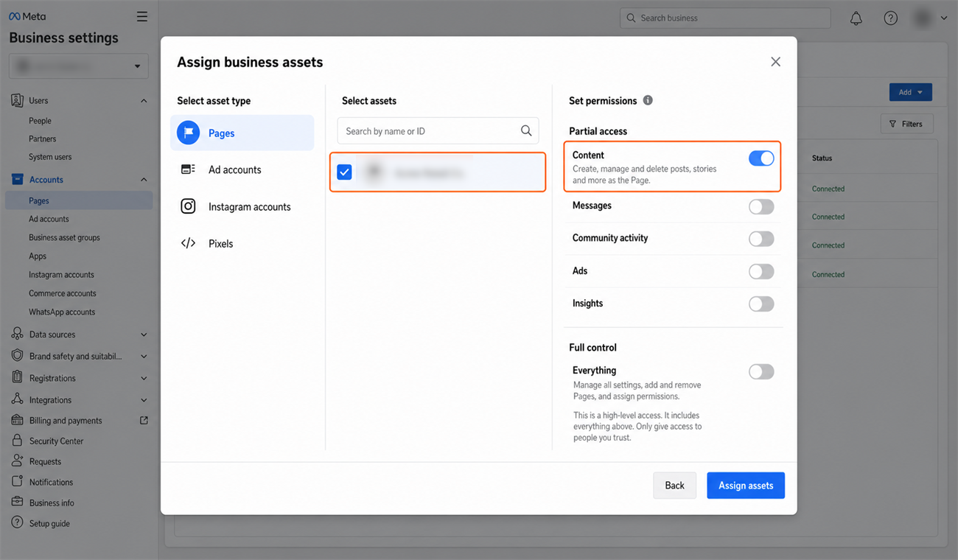Open the Add dropdown button
Image resolution: width=958 pixels, height=560 pixels.
click(x=911, y=92)
